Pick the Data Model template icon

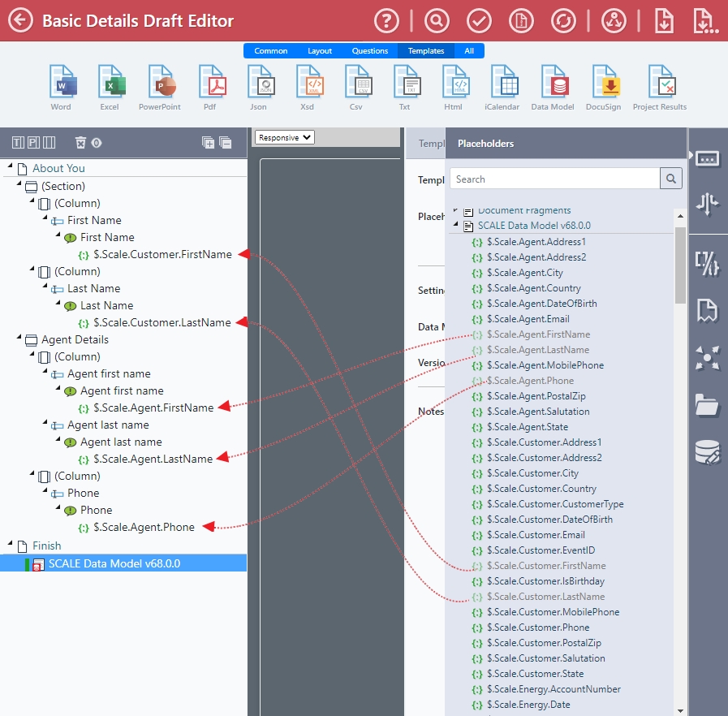click(553, 88)
